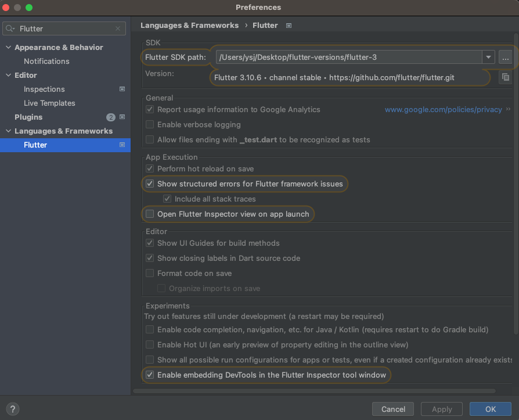Click the Plugins update count badge

point(110,117)
